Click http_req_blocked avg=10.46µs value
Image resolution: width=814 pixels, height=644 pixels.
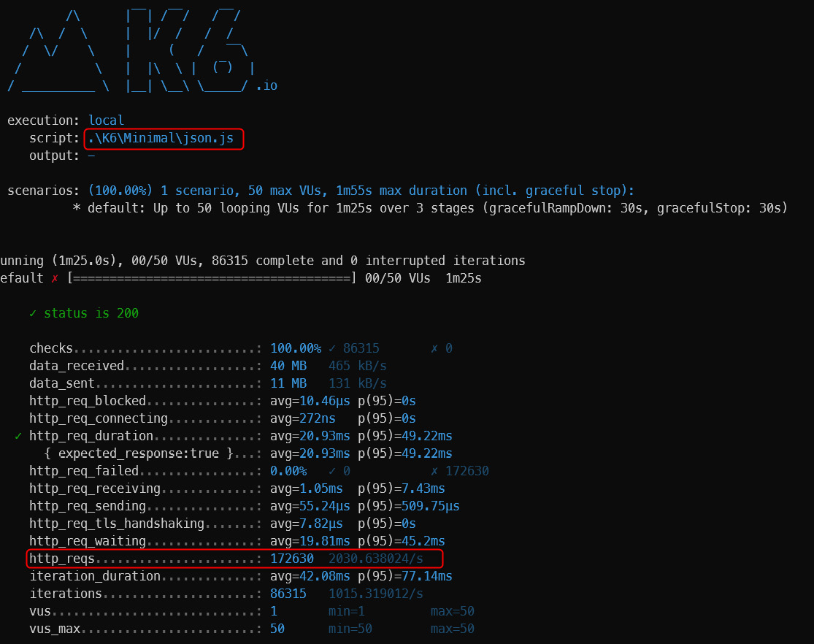coord(310,401)
